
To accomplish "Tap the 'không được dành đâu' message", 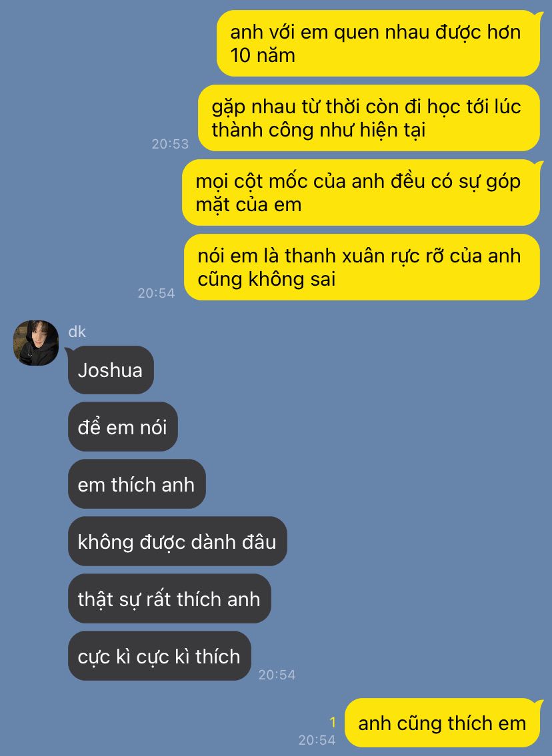I will 177,542.
